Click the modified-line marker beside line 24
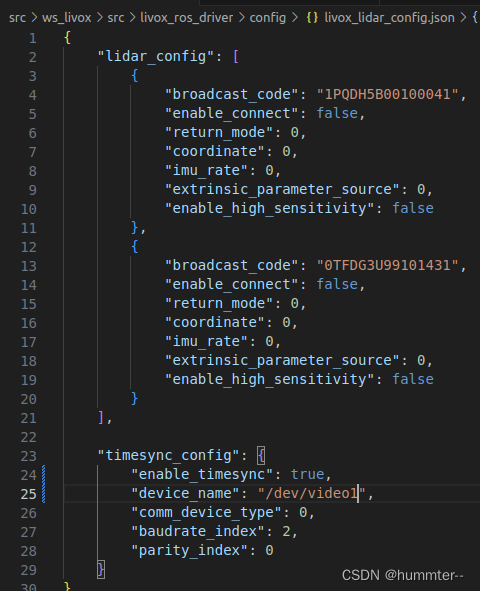480x591 pixels. [x=44, y=475]
